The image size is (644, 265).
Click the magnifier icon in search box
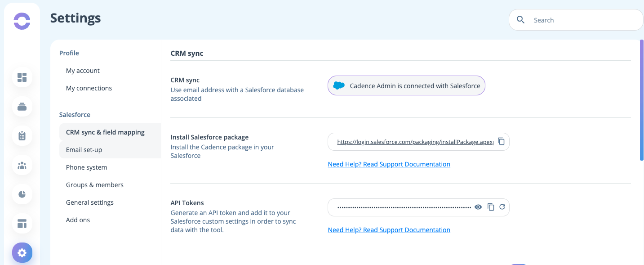521,20
